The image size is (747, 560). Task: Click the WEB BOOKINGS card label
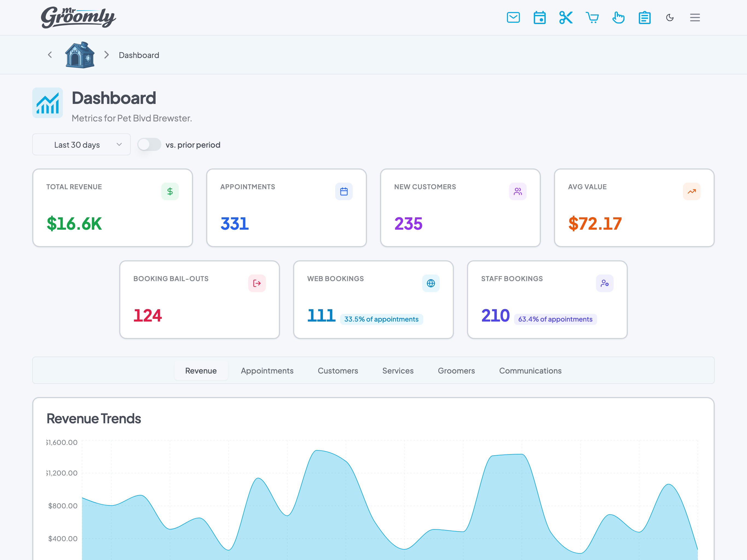click(335, 279)
